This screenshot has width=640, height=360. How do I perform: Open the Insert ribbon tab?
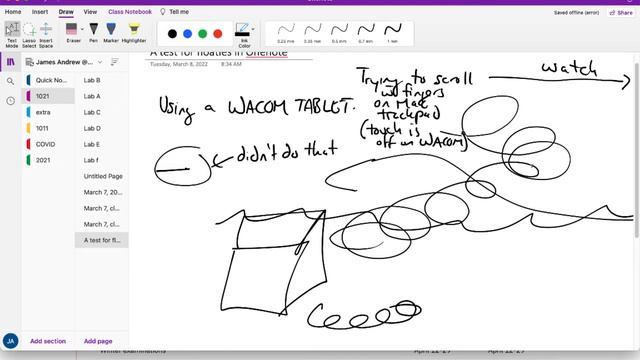pos(40,12)
